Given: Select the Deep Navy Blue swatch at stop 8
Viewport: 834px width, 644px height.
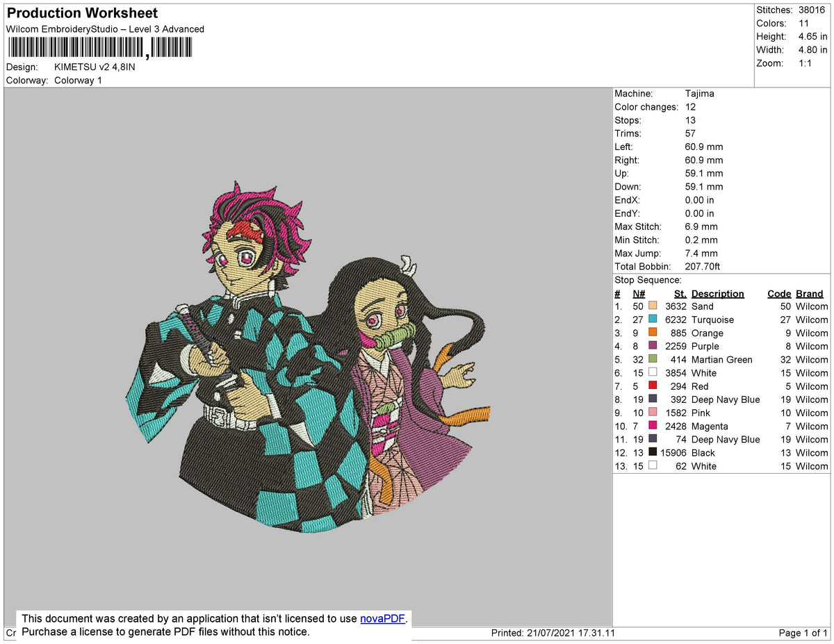Looking at the screenshot, I should click(x=652, y=399).
